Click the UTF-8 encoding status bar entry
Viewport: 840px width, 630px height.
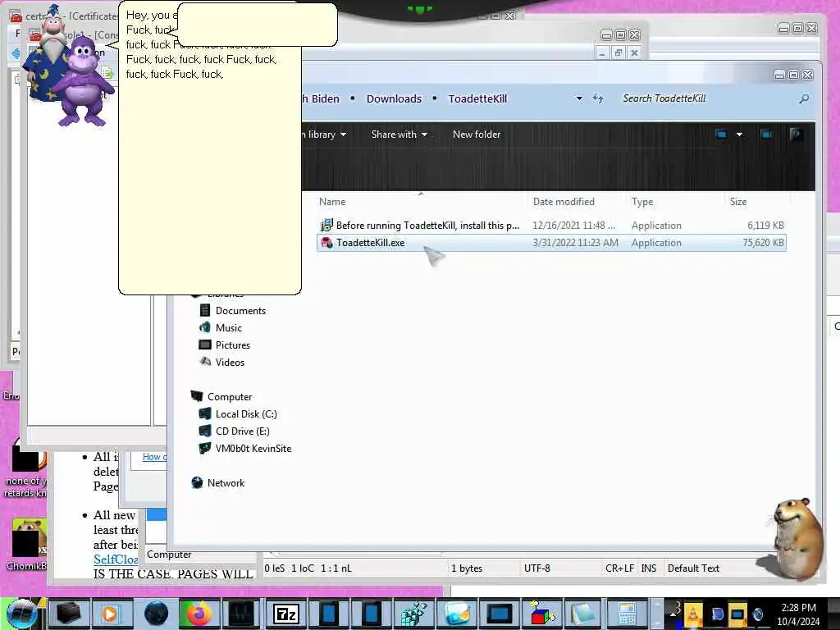tap(537, 568)
